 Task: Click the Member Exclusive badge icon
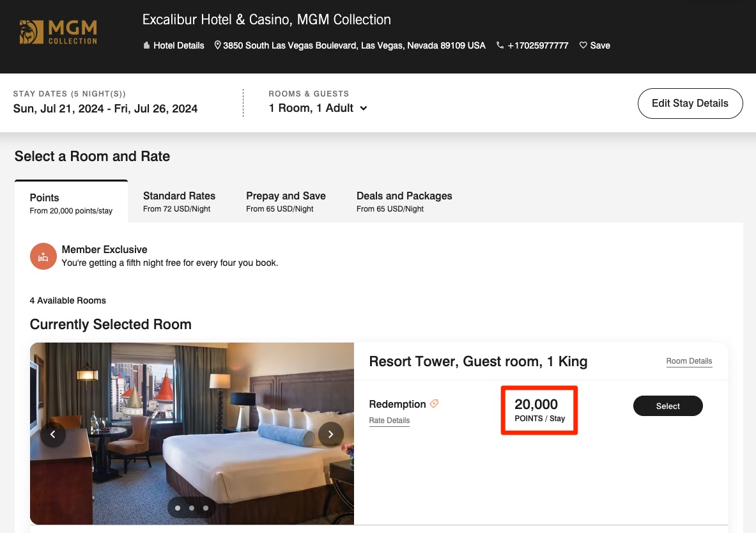[x=43, y=256]
